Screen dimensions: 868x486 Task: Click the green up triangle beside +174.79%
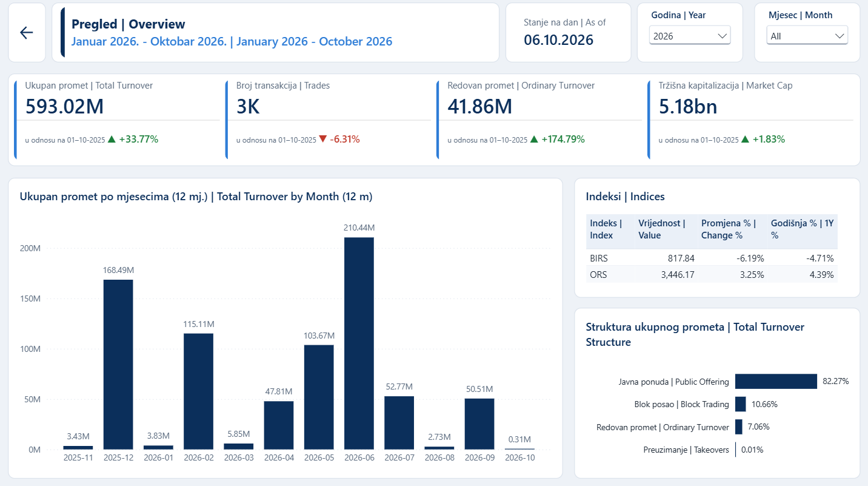coord(534,140)
